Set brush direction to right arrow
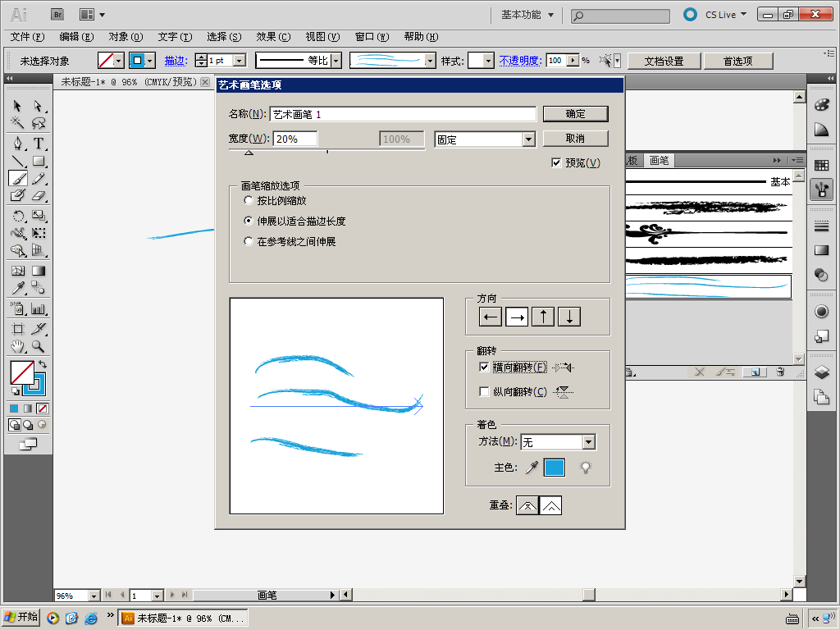This screenshot has width=840, height=630. click(517, 317)
